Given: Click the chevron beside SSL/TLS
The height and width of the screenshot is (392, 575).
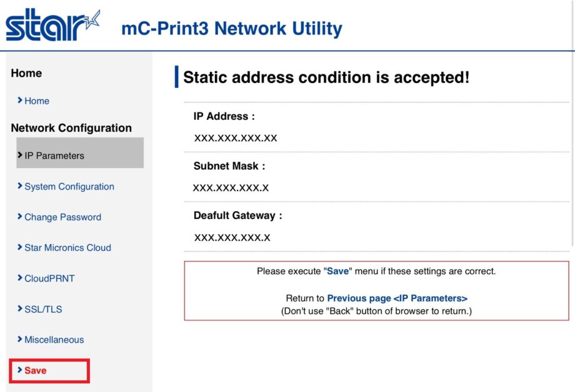Looking at the screenshot, I should click(x=20, y=309).
